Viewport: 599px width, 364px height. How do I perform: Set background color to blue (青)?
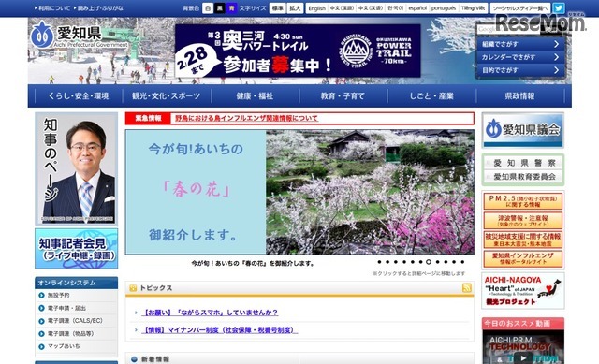tap(231, 8)
